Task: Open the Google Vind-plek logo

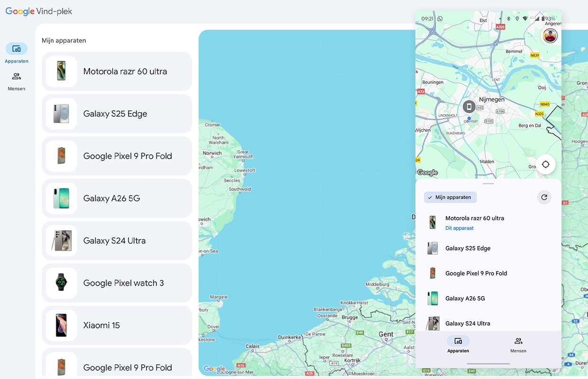Action: pos(39,11)
